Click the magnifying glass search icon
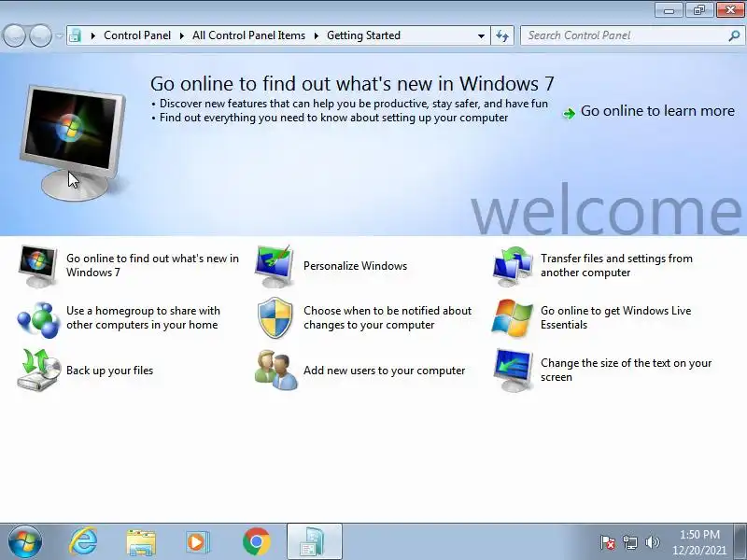Viewport: 747px width, 560px height. point(734,35)
